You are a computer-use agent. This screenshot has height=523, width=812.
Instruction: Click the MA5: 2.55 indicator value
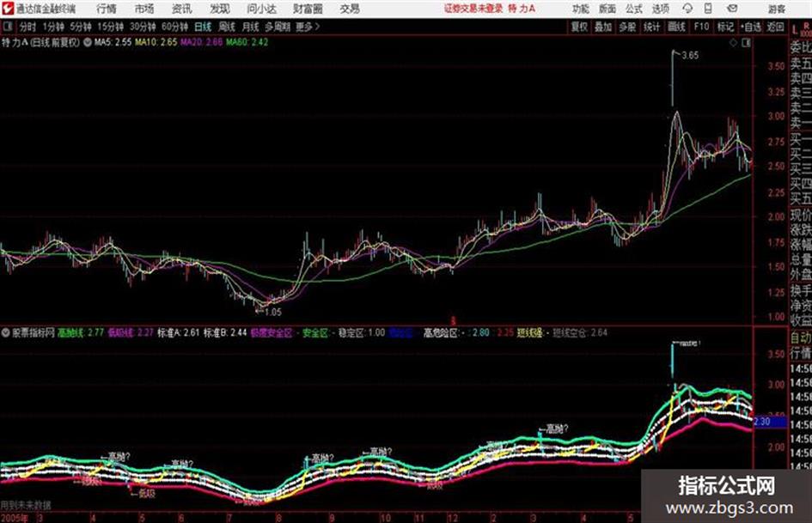pyautogui.click(x=113, y=42)
